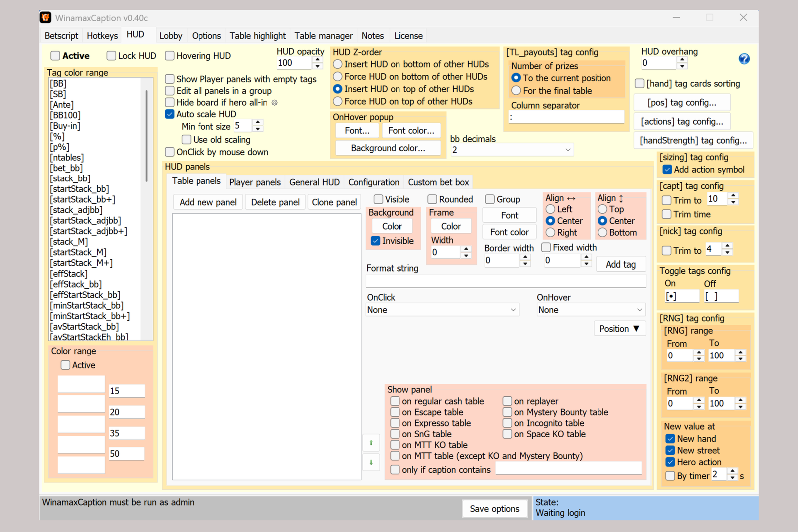Increase HUD opacity with up stepper
The image size is (798, 532).
[318, 60]
